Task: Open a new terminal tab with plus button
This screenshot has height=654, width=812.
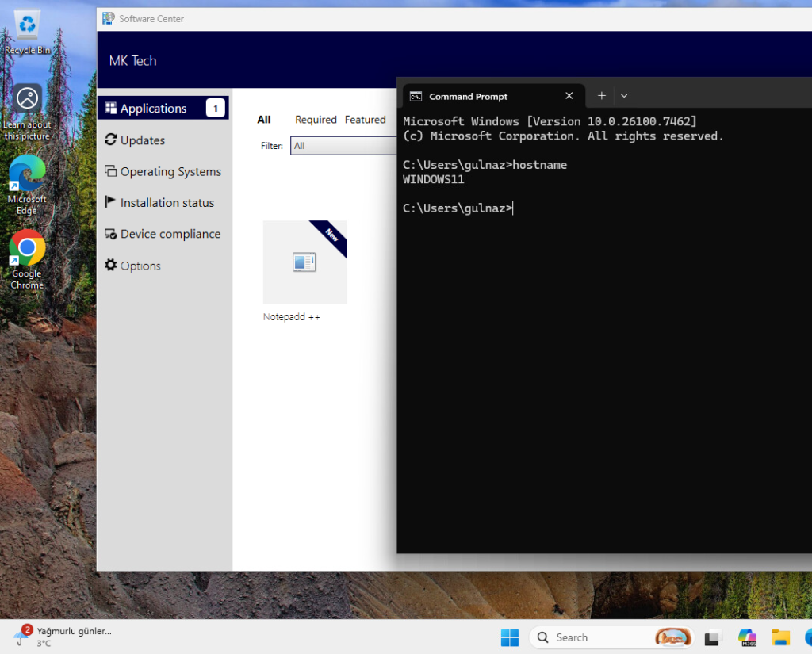Action: coord(601,96)
